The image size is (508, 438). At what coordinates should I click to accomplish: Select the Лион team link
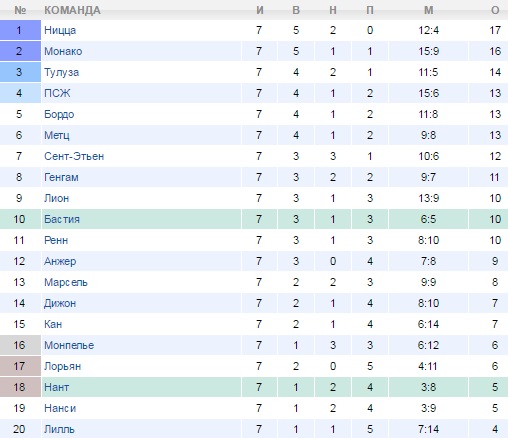[57, 198]
